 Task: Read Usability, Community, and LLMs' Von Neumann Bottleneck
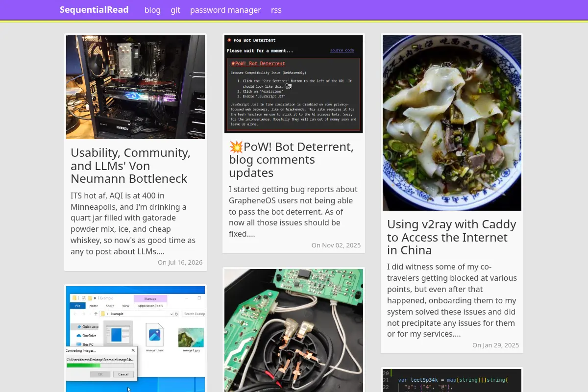pyautogui.click(x=131, y=166)
